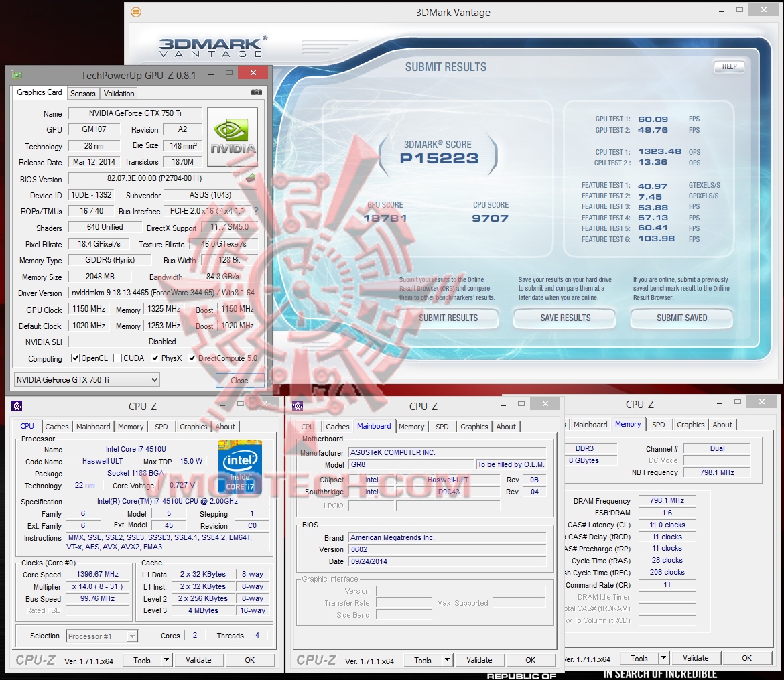Open Mainboard tab in left CPU-Z window
Screen dimensions: 784x680
tap(93, 427)
